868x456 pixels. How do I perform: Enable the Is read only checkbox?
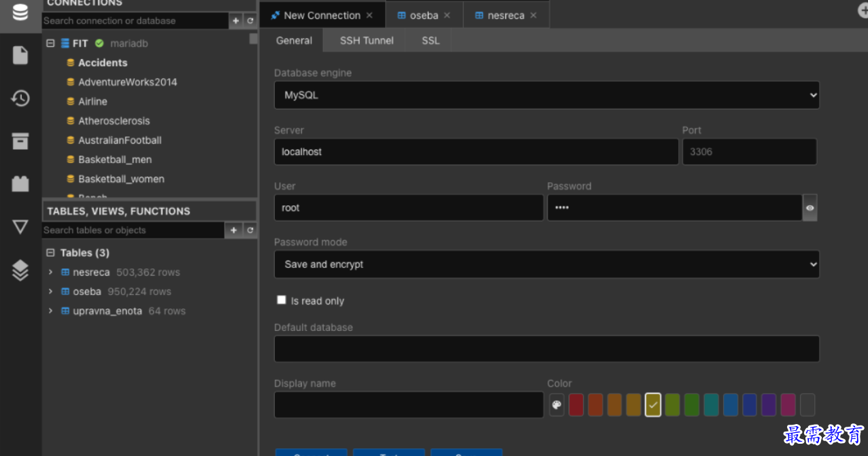(x=282, y=300)
